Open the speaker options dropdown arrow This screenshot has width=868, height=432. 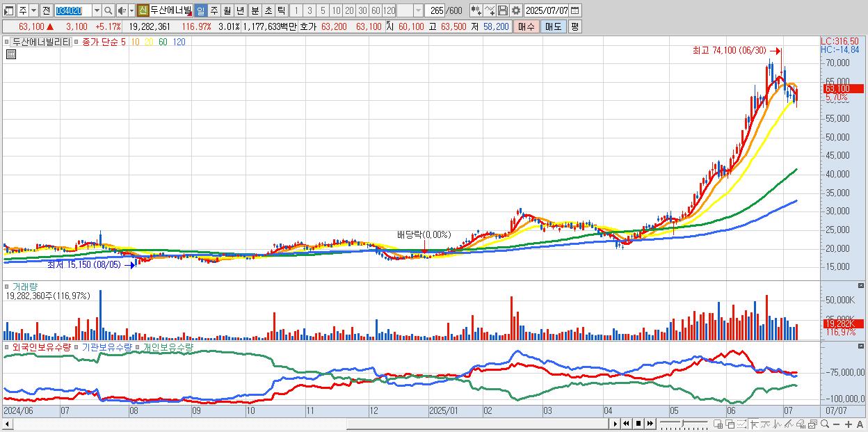click(x=131, y=10)
